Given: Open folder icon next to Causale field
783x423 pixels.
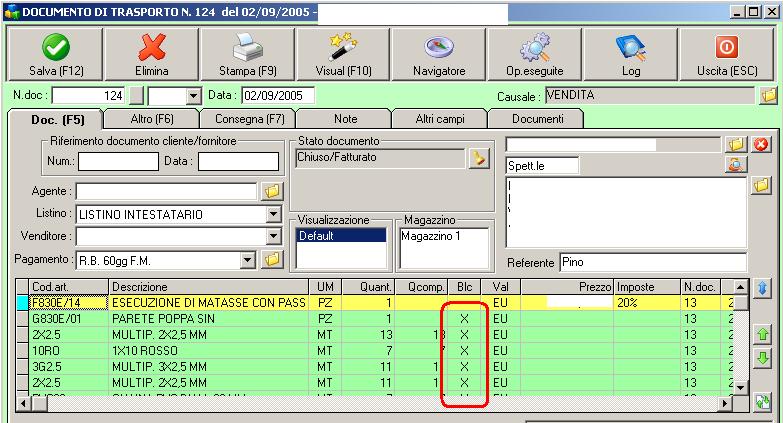Looking at the screenshot, I should (769, 95).
